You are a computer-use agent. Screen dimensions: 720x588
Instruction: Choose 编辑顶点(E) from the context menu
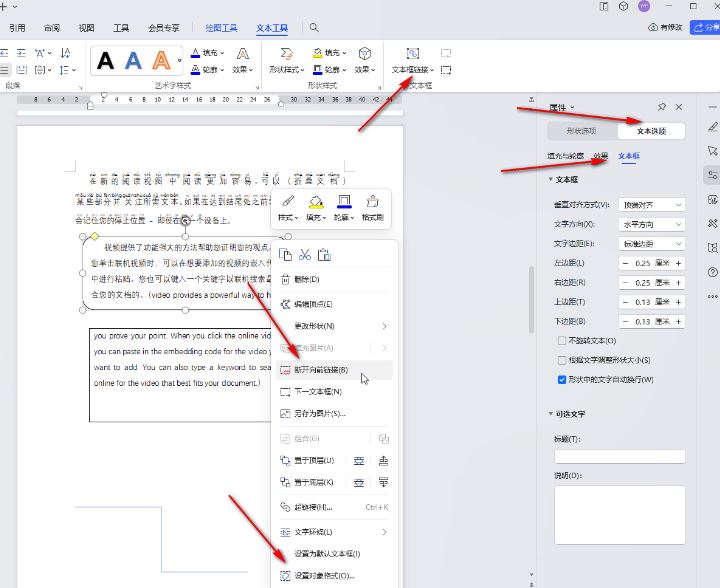tap(334, 304)
